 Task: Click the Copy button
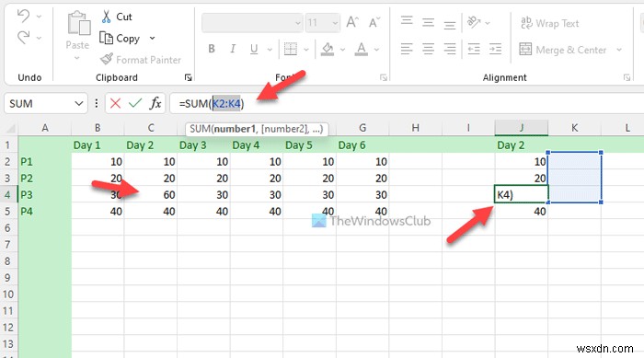click(120, 39)
